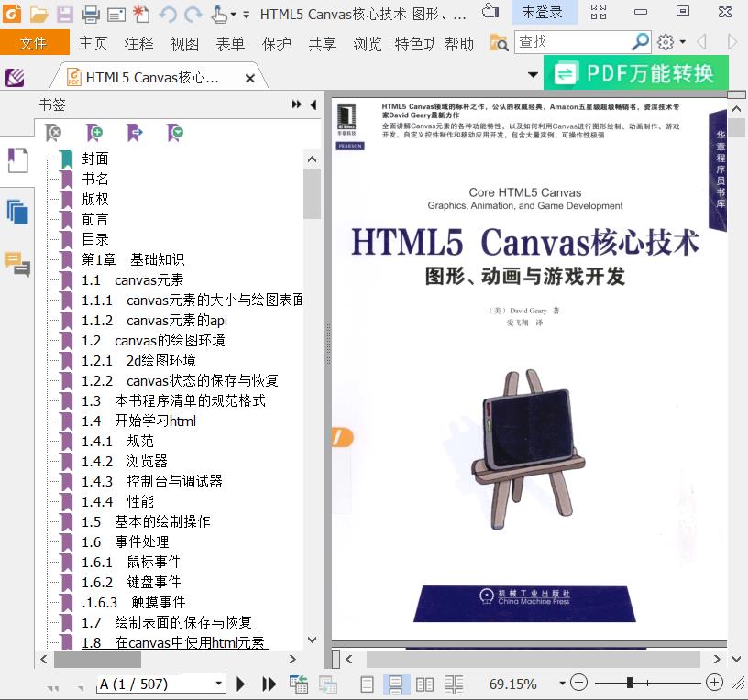Save the document using the floppy disk icon
The image size is (748, 700).
[65, 15]
